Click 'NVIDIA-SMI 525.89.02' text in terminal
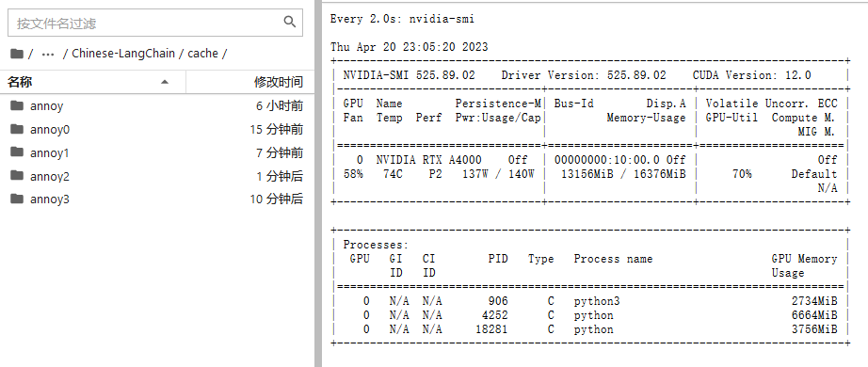The height and width of the screenshot is (367, 868). point(410,75)
